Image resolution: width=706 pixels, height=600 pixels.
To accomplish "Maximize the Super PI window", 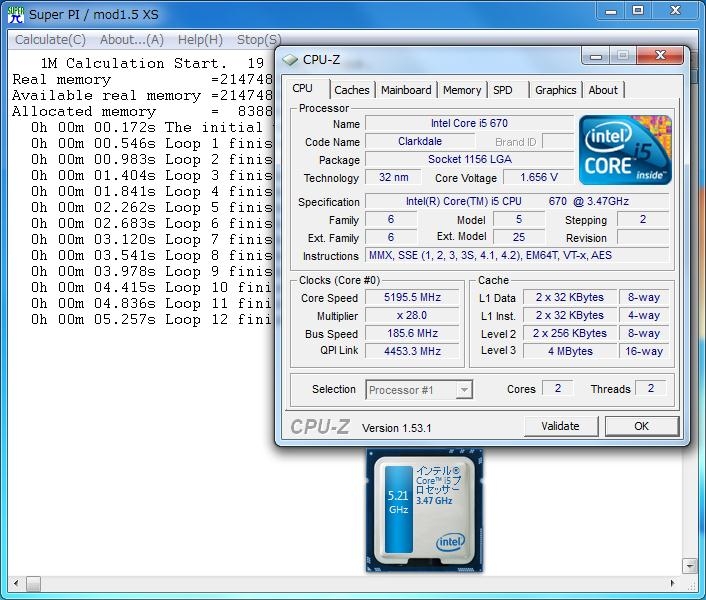I will pos(638,10).
